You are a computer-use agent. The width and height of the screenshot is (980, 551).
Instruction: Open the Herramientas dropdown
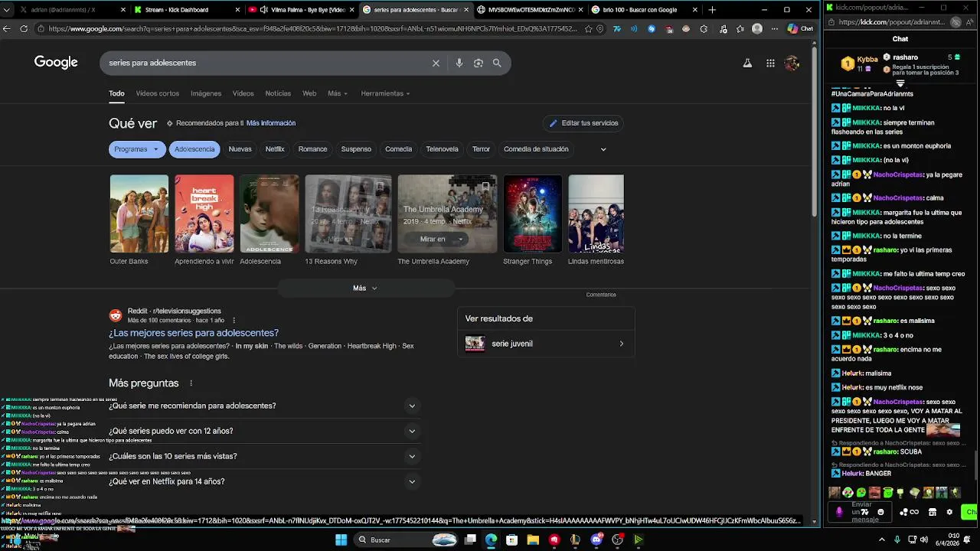(385, 93)
